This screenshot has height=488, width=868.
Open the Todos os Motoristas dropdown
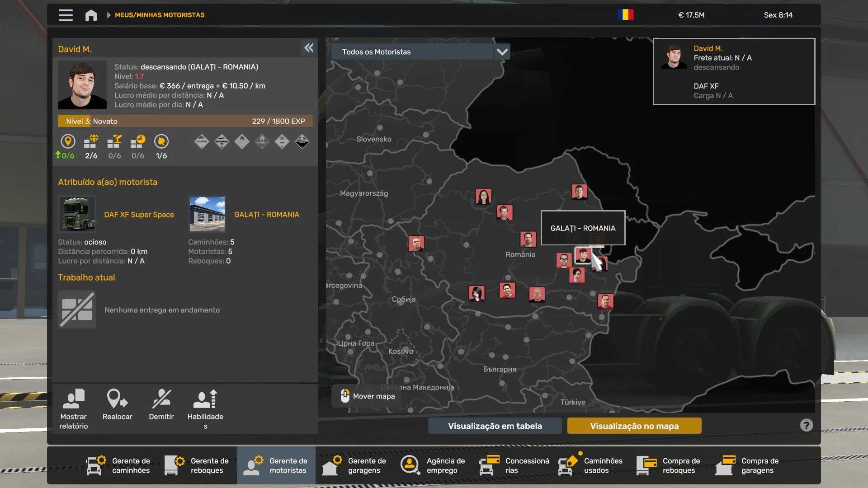(411, 52)
